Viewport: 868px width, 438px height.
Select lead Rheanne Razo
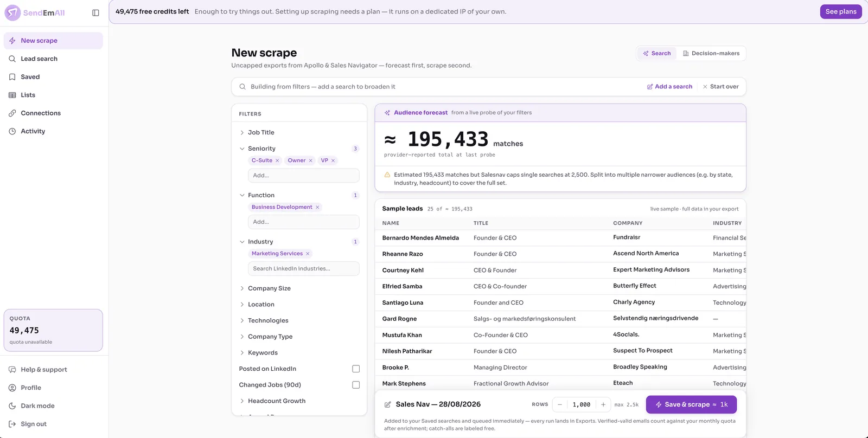(x=403, y=254)
